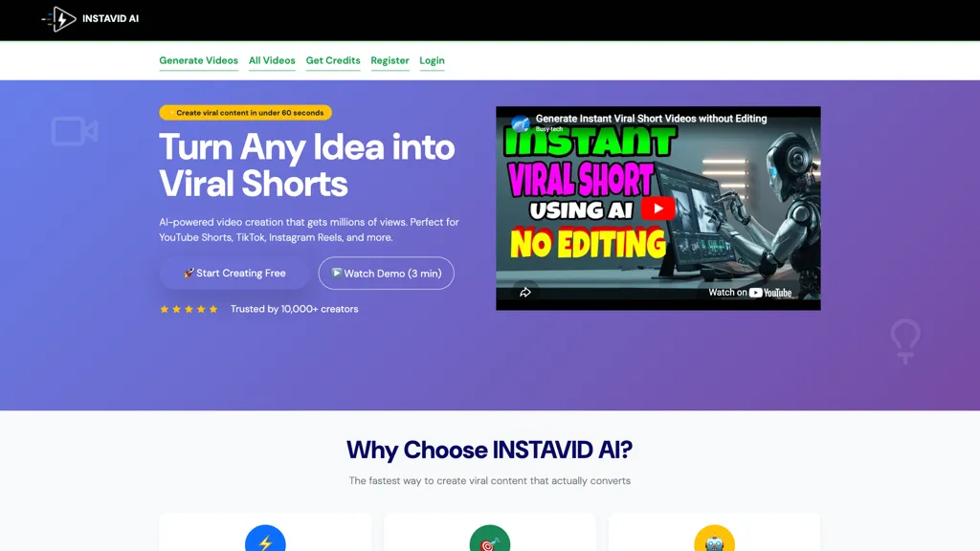The width and height of the screenshot is (980, 551).
Task: Open the Login link
Action: pyautogui.click(x=432, y=60)
